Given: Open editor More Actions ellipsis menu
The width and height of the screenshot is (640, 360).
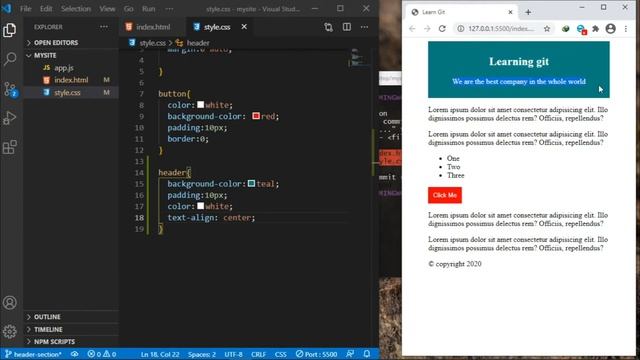Looking at the screenshot, I should (x=364, y=27).
